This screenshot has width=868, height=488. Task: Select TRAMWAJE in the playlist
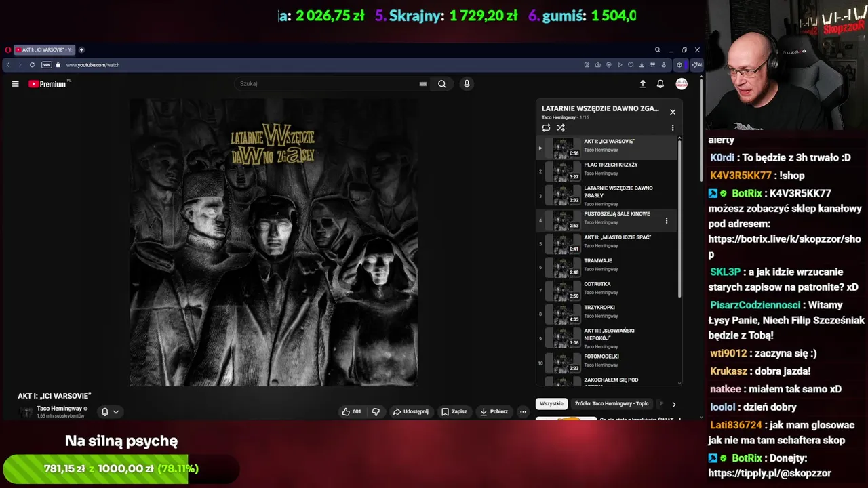click(x=606, y=267)
